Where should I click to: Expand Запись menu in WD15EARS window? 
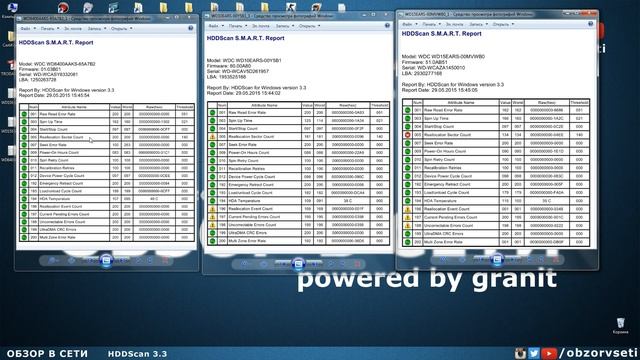pyautogui.click(x=479, y=24)
